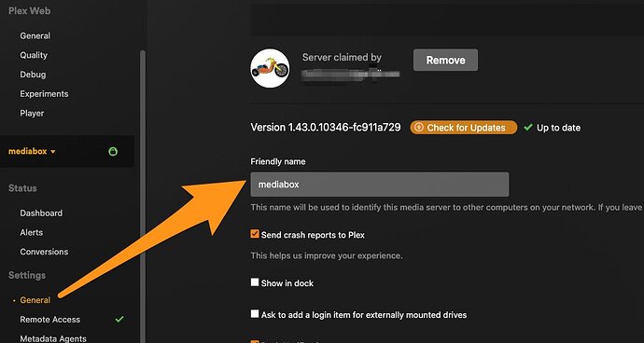Click the tricycle user avatar

(270, 68)
